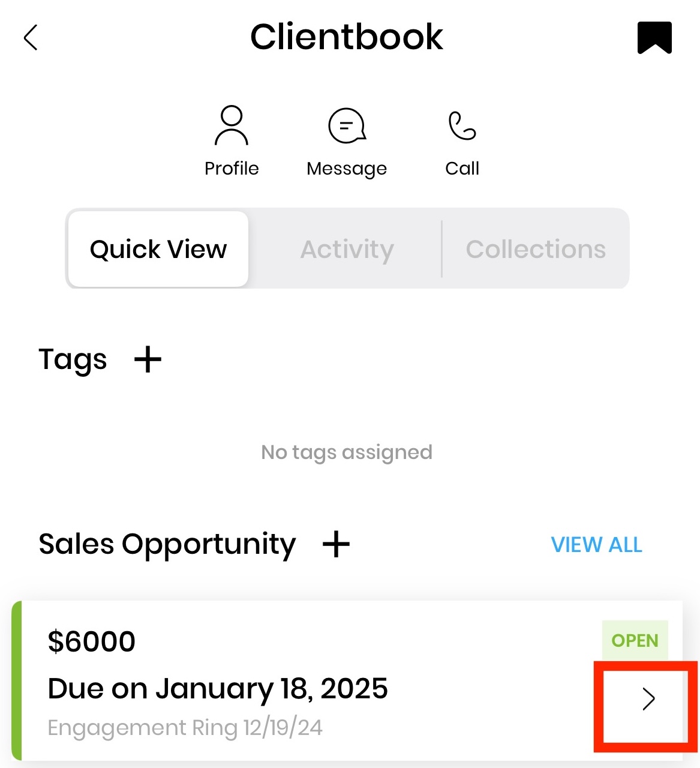Click the VIEW ALL link
The height and width of the screenshot is (768, 700).
(x=596, y=545)
